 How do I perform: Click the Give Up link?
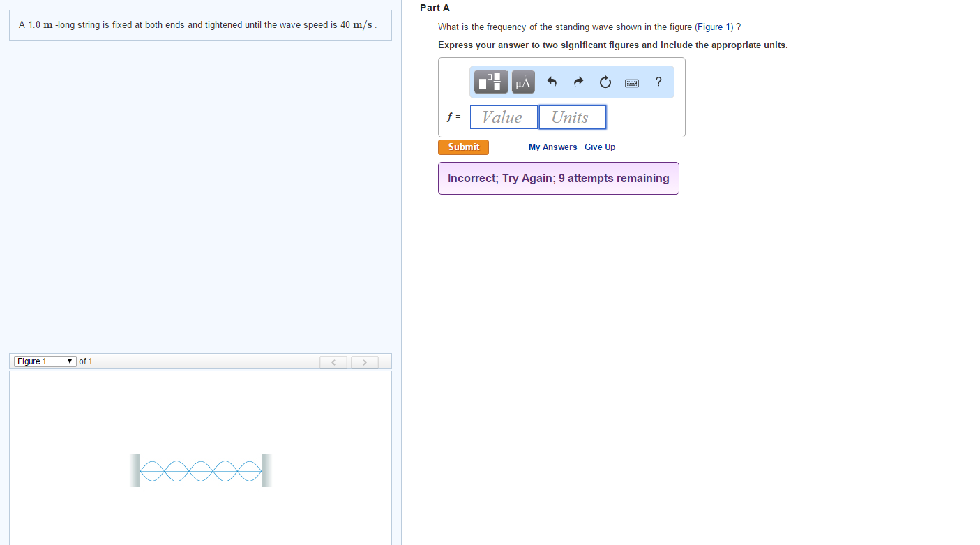coord(599,147)
